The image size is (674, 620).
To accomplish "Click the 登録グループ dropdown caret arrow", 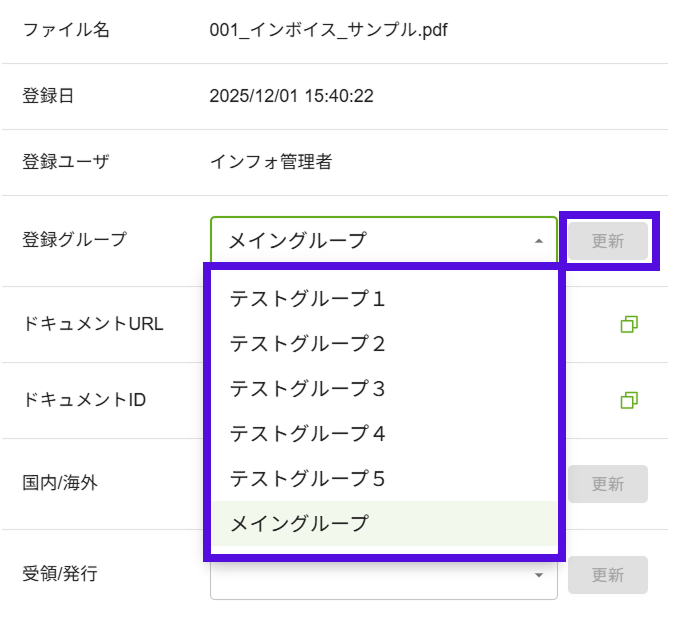I will click(538, 241).
